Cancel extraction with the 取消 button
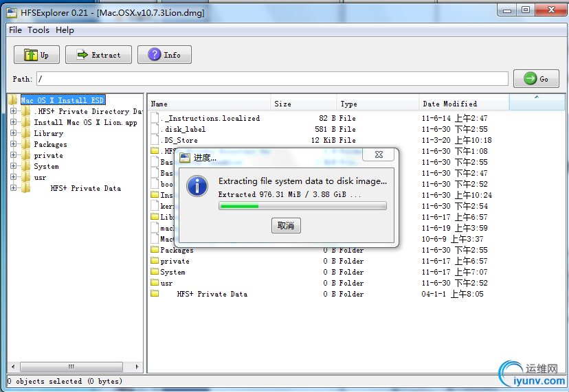569x392 pixels. coord(286,226)
